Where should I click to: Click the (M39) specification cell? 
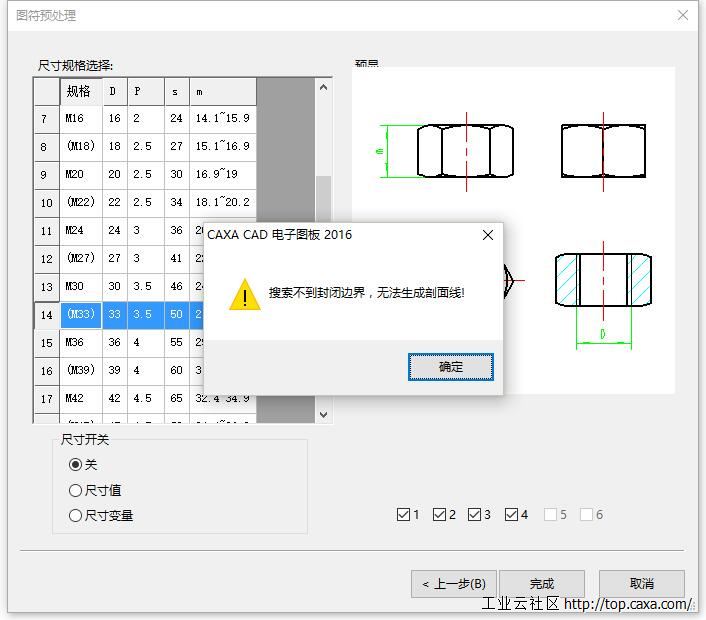click(81, 371)
